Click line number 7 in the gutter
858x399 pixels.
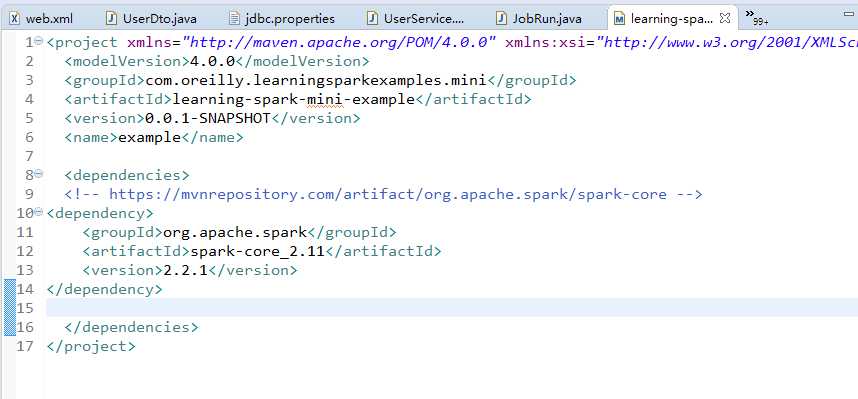point(29,157)
